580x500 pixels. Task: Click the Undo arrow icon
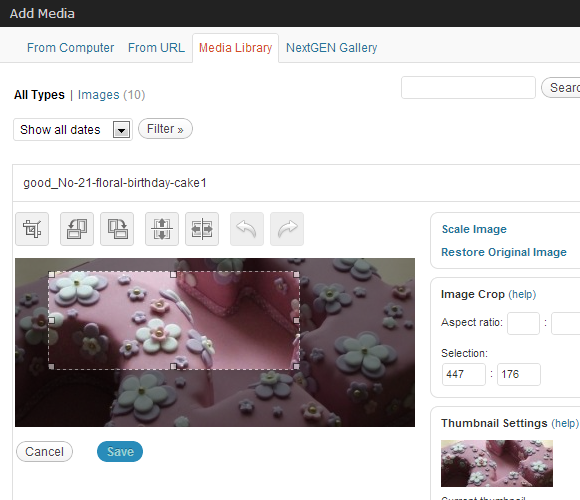point(247,229)
